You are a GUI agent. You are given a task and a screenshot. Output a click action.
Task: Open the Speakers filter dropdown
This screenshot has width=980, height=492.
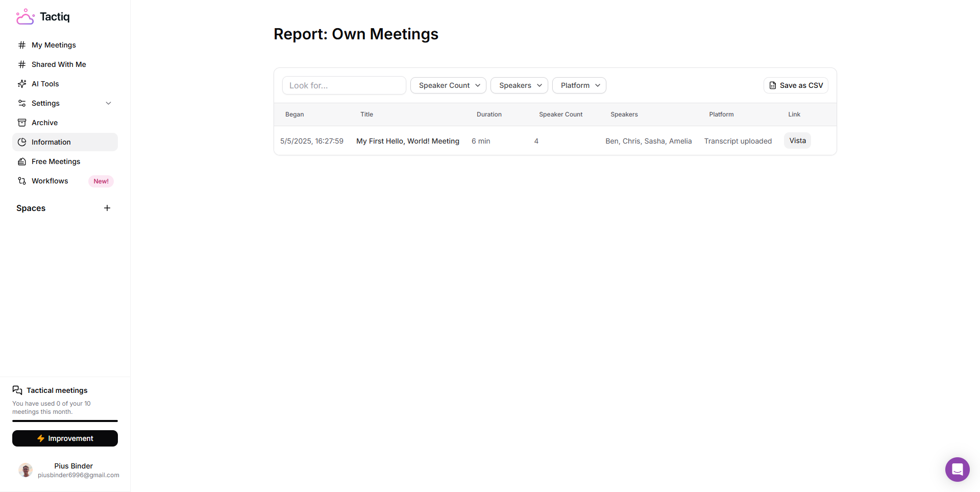(519, 85)
